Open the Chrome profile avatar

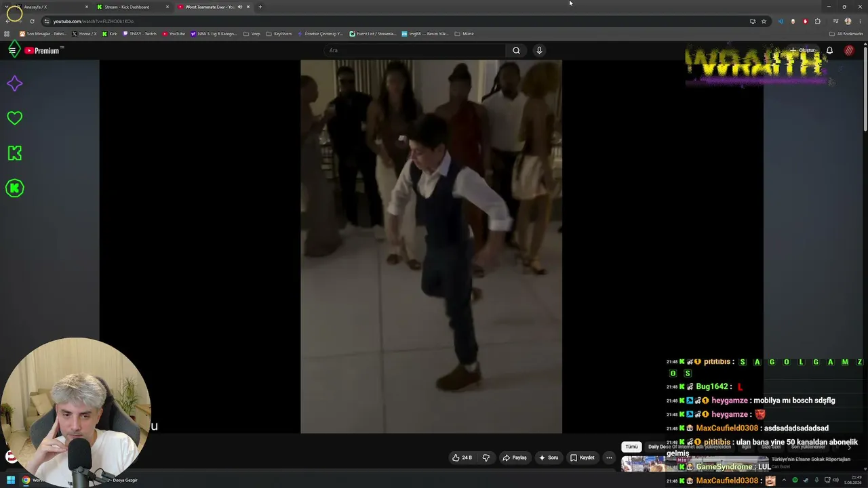coord(848,21)
